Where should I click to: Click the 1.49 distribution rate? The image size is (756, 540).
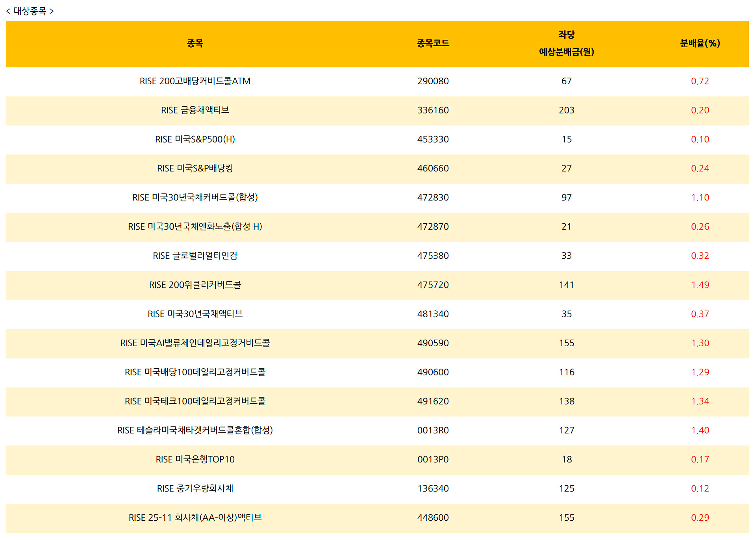coord(700,285)
